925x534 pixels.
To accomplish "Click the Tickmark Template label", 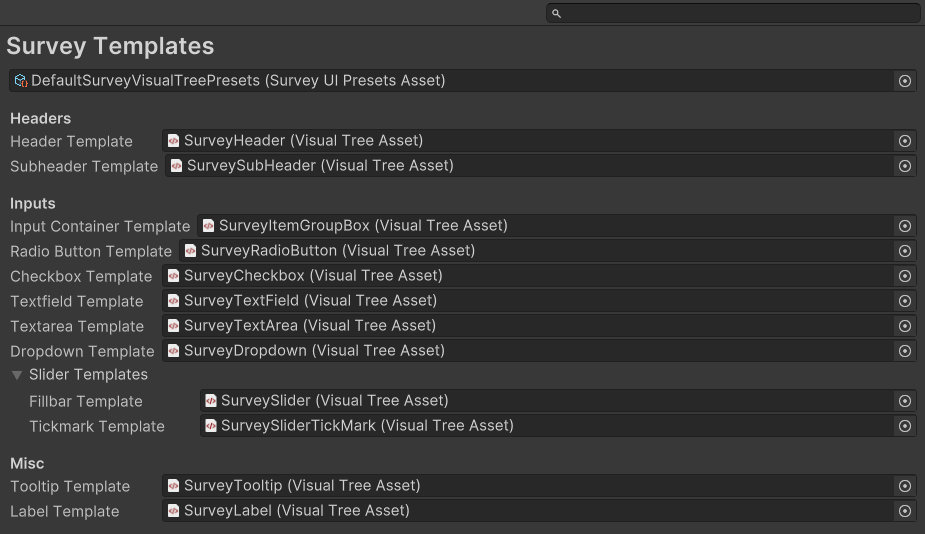I will [x=97, y=427].
